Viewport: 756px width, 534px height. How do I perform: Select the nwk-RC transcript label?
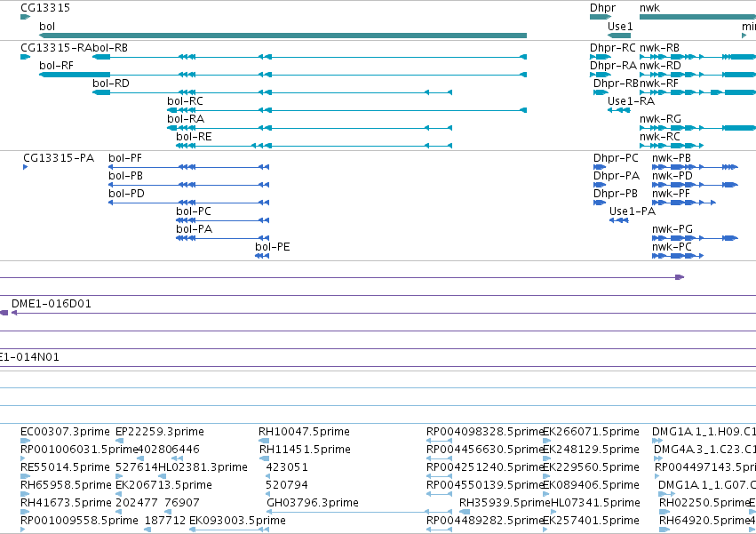tap(660, 137)
